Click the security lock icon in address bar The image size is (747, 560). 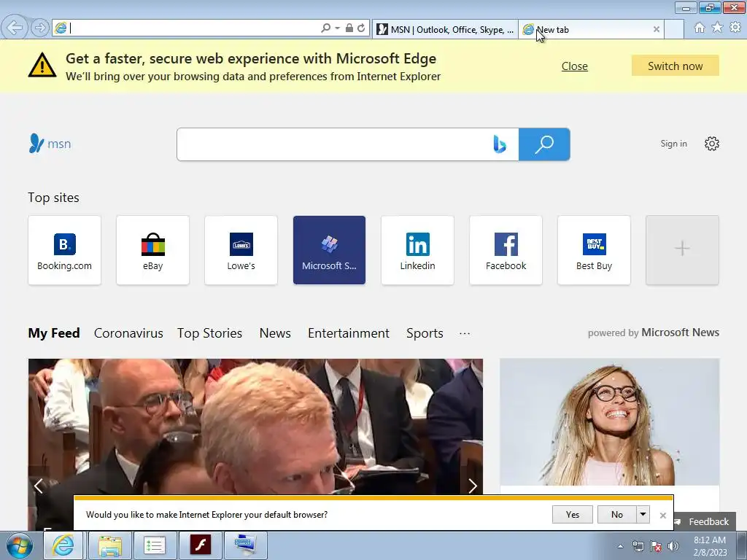[x=349, y=28]
